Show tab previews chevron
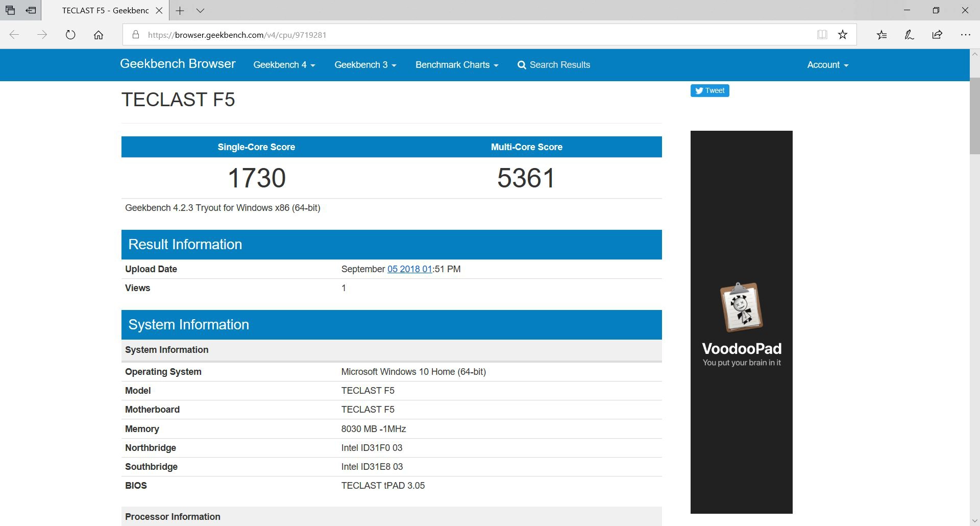 point(200,10)
